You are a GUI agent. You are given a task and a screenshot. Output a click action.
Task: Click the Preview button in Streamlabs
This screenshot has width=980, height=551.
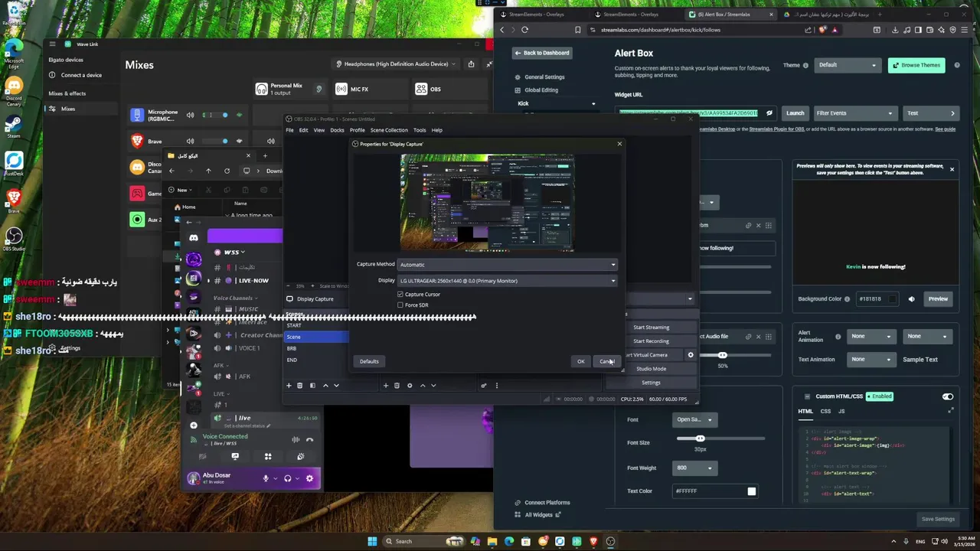tap(938, 299)
